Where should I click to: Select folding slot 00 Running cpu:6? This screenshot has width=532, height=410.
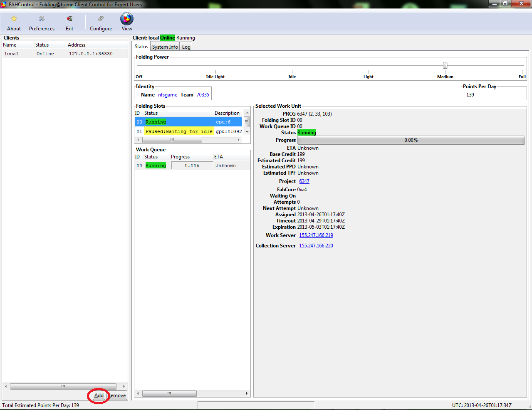tap(188, 122)
